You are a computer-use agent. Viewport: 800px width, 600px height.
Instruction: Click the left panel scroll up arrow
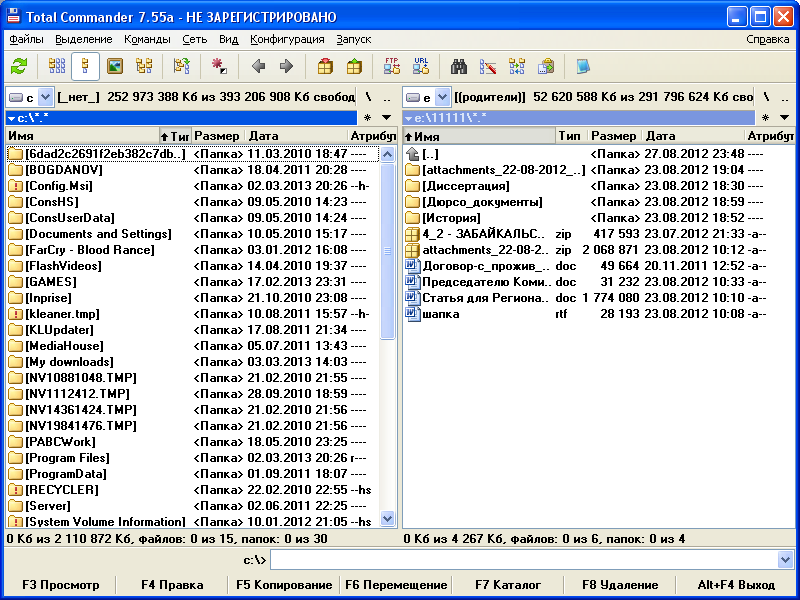(388, 155)
